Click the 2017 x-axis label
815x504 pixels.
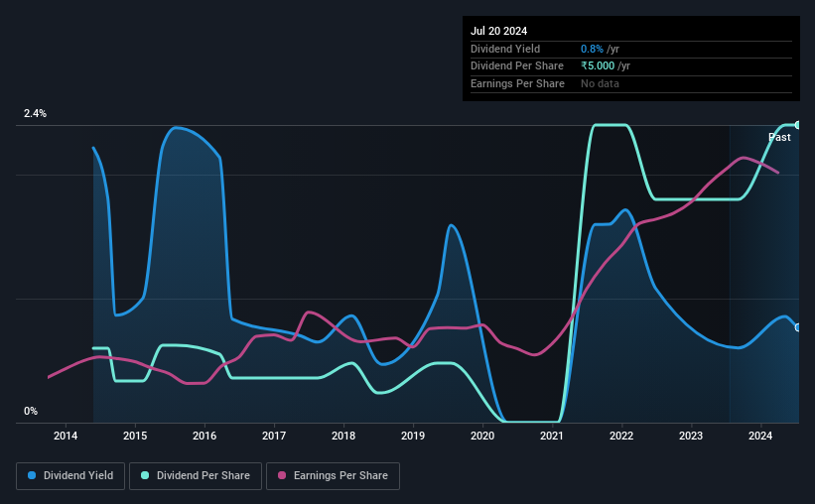(x=274, y=436)
